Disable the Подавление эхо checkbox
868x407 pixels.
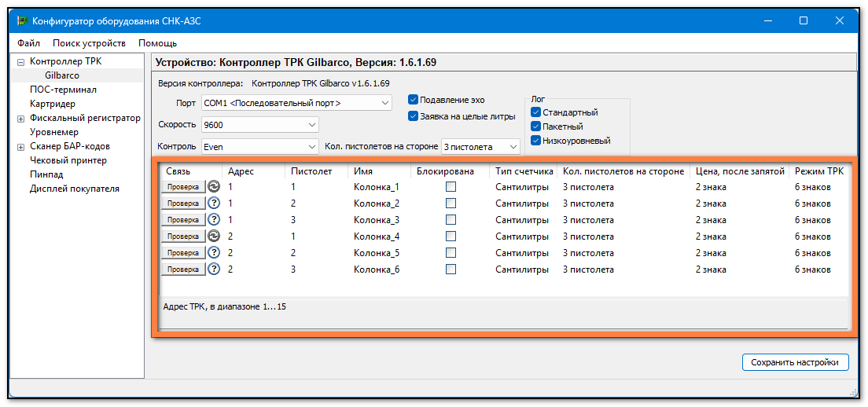413,100
